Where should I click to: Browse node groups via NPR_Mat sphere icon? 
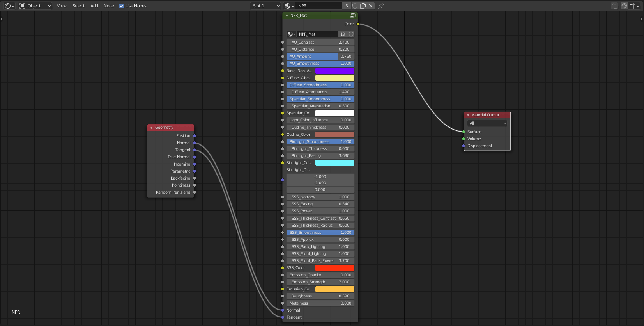coord(292,34)
